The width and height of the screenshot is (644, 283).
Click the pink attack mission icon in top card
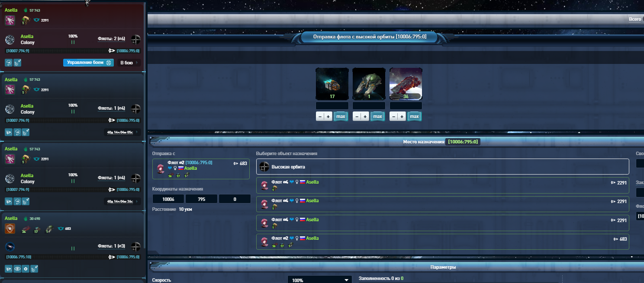pyautogui.click(x=10, y=20)
